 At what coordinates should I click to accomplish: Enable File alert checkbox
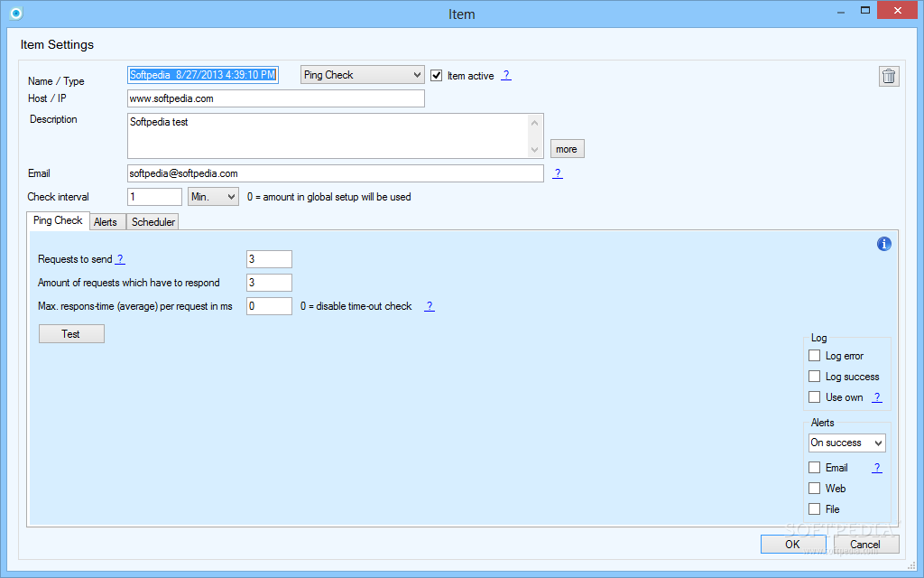coord(815,508)
